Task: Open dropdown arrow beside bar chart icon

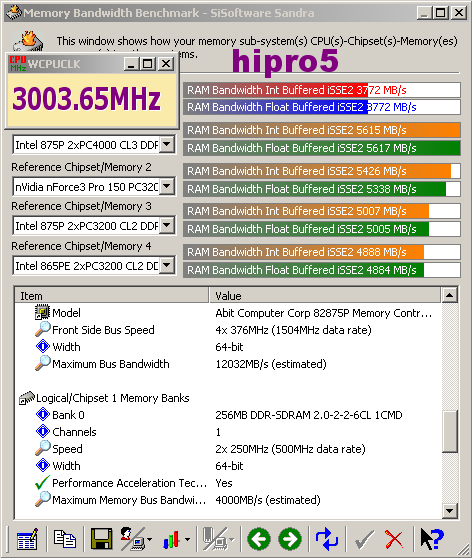Action: tap(187, 540)
